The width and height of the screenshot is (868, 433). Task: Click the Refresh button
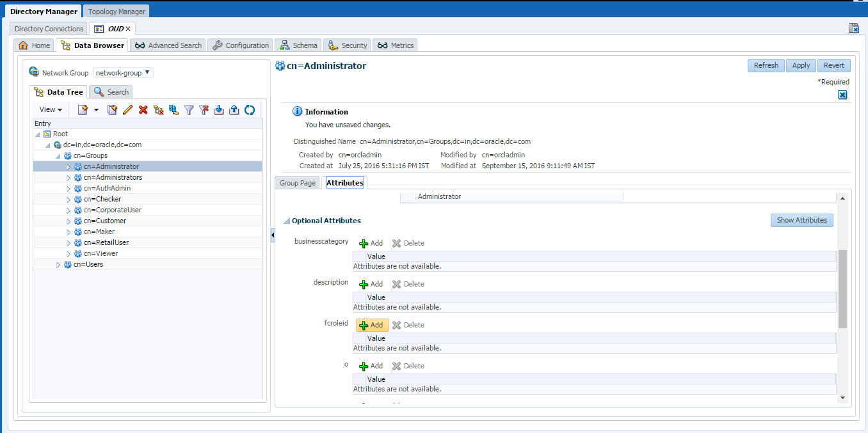tap(766, 65)
